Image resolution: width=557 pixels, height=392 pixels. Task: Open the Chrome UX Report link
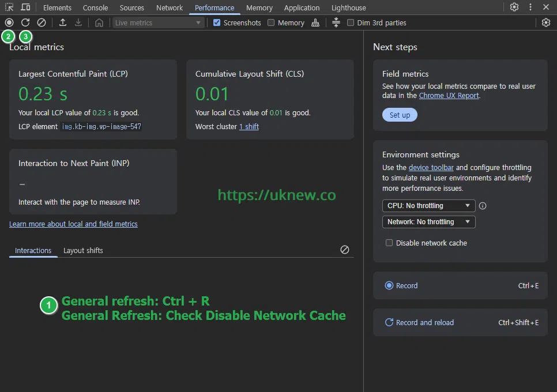[449, 95]
